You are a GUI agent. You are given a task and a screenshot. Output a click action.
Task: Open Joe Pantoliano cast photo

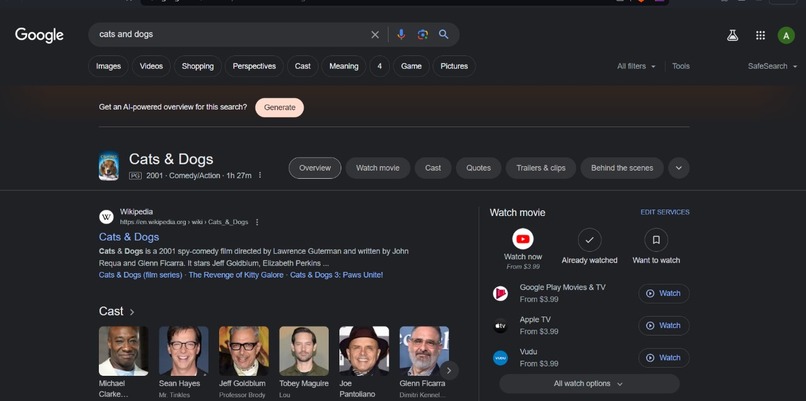(364, 351)
